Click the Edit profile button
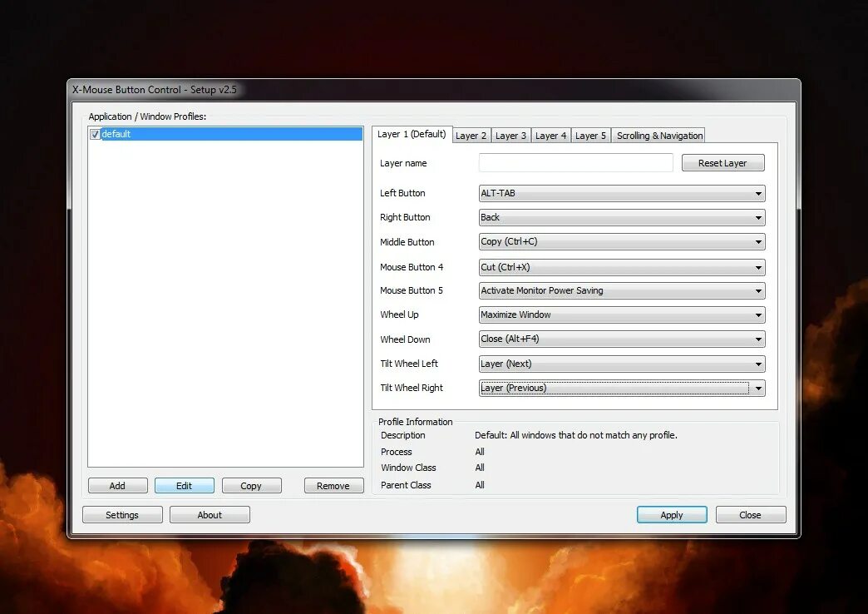 185,485
